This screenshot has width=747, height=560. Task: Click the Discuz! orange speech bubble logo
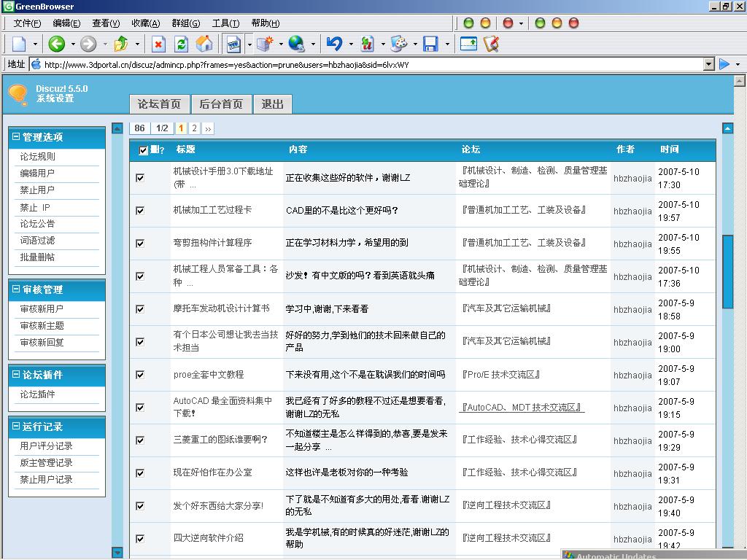click(x=18, y=94)
